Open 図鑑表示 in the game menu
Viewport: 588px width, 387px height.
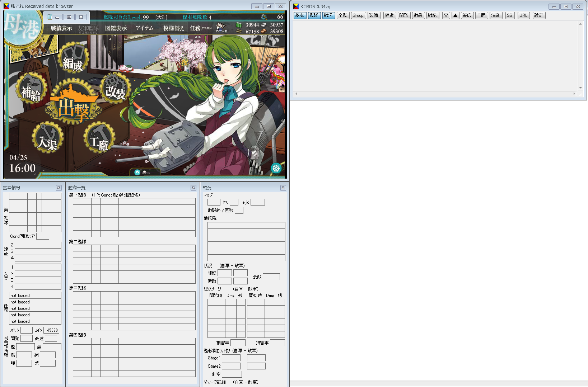116,28
